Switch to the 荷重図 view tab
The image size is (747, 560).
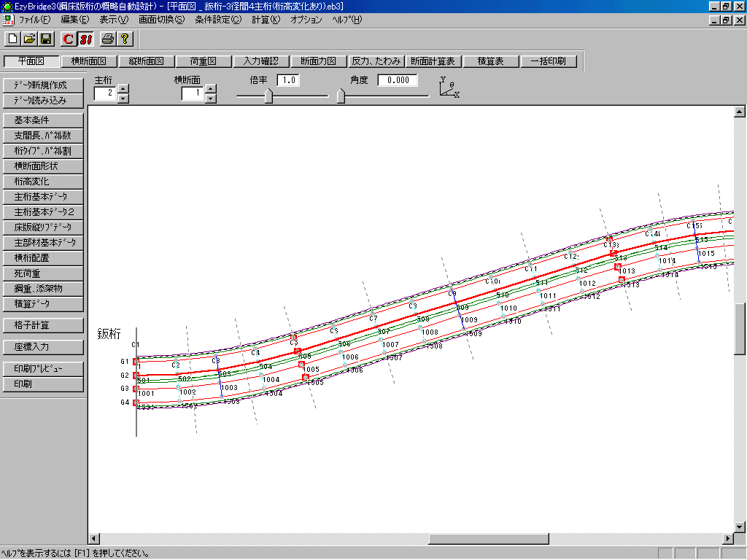click(204, 61)
